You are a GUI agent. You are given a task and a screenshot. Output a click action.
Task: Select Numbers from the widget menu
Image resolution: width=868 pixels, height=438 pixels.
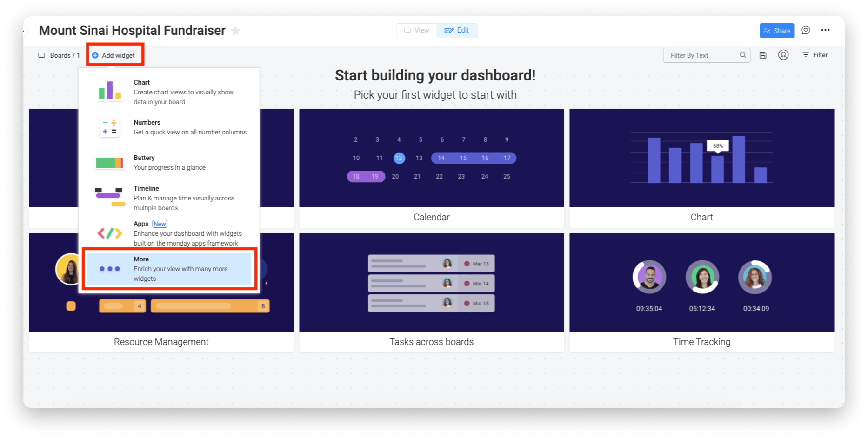[169, 127]
